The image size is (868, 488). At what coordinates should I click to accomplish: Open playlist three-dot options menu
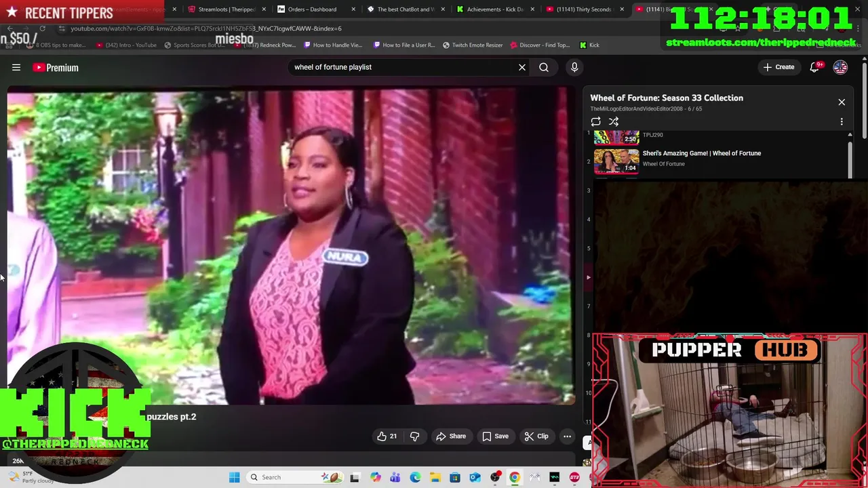click(x=842, y=122)
